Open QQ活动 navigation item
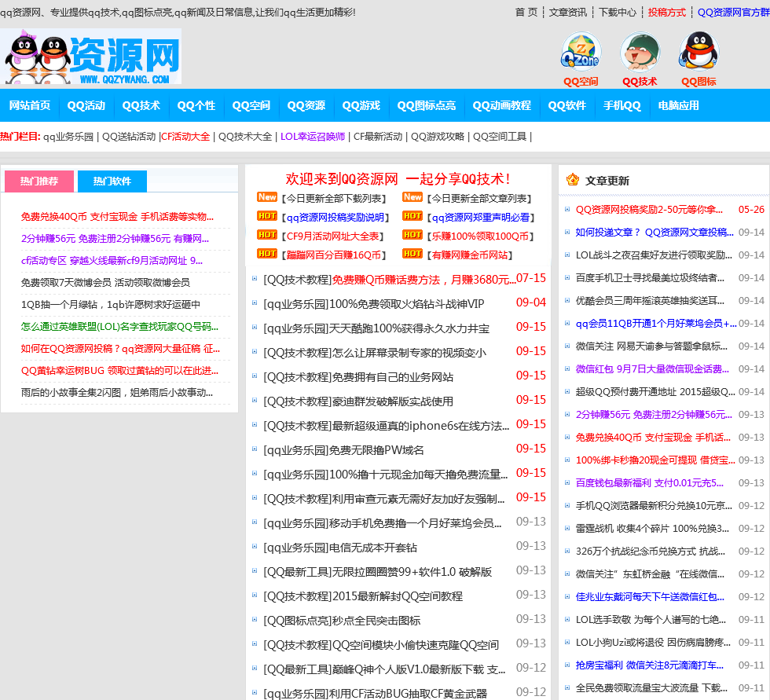This screenshot has height=700, width=770. point(86,105)
